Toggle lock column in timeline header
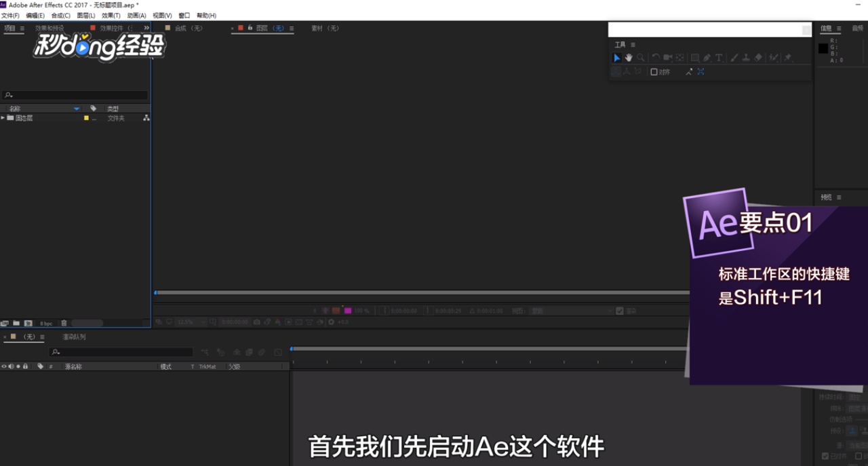 coord(25,366)
